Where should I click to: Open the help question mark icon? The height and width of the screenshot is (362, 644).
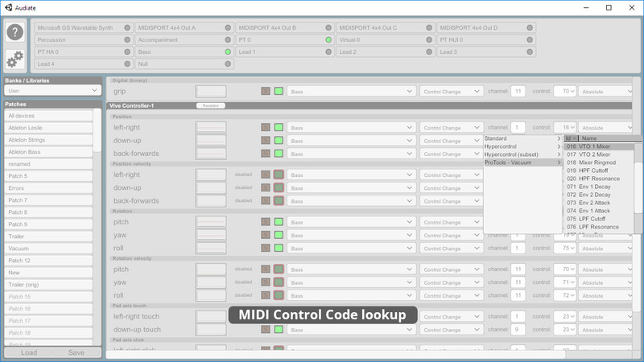click(x=15, y=32)
